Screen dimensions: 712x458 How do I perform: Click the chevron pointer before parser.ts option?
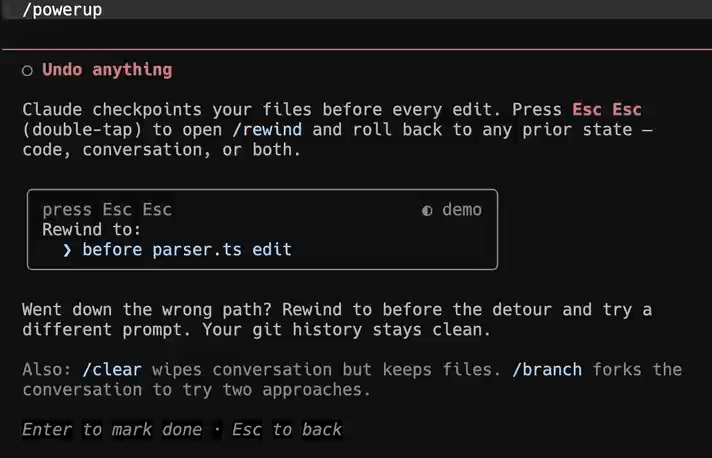(67, 250)
